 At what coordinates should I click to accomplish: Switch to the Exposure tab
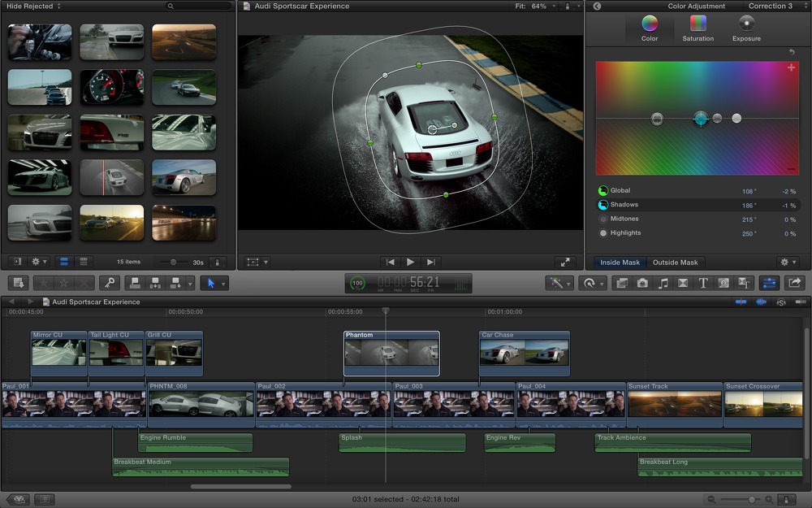coord(746,28)
